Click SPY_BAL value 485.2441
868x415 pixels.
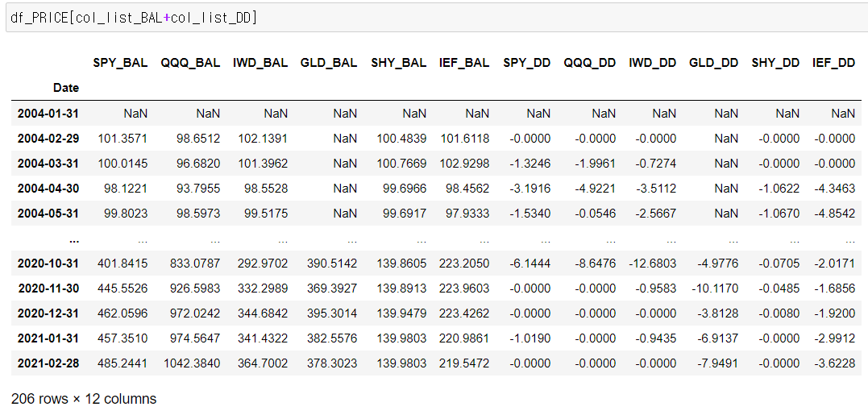(123, 363)
